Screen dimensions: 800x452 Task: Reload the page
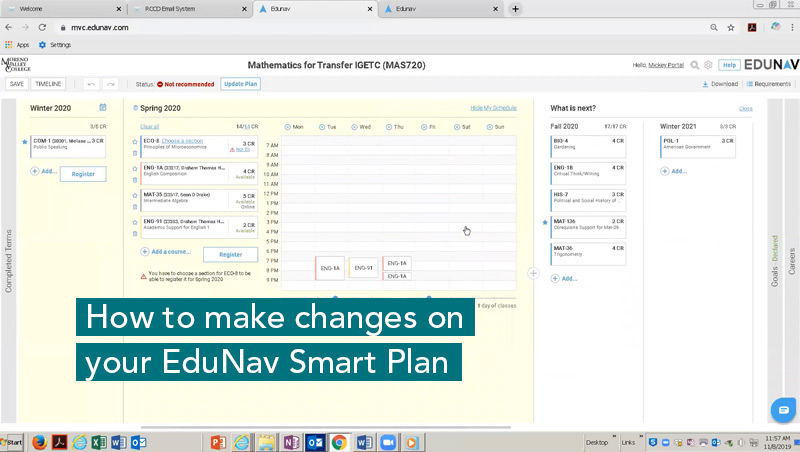(x=42, y=28)
